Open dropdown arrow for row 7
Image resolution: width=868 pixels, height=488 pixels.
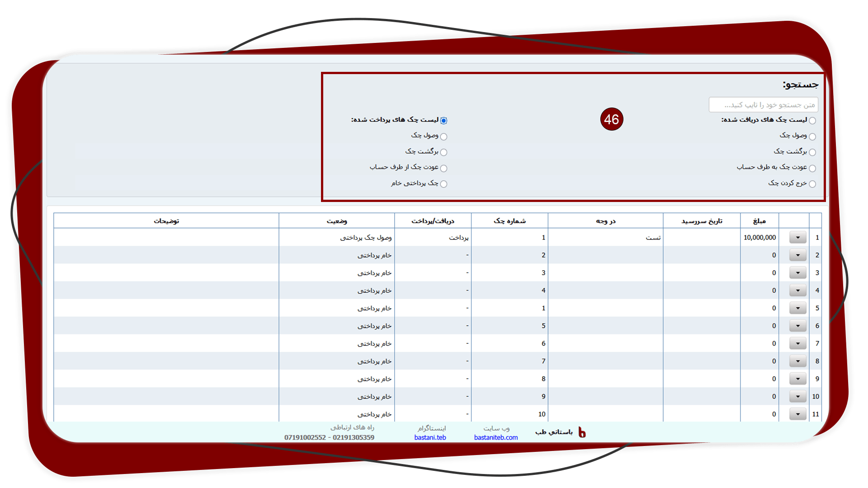click(798, 343)
